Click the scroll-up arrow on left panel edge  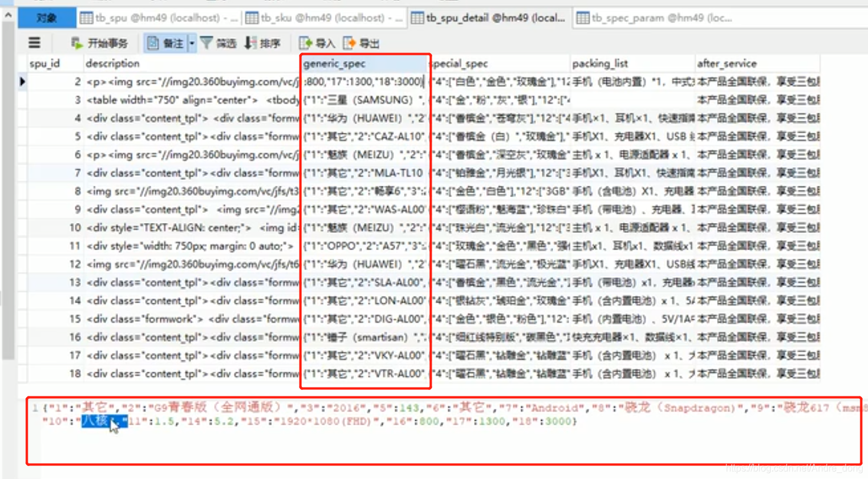coord(8,17)
